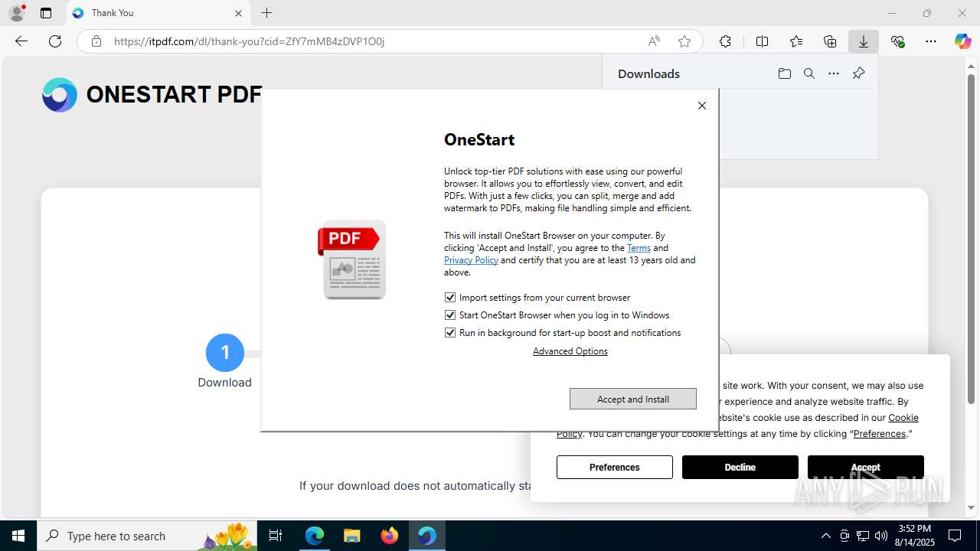The height and width of the screenshot is (551, 980).
Task: Decline cookies
Action: coord(740,468)
